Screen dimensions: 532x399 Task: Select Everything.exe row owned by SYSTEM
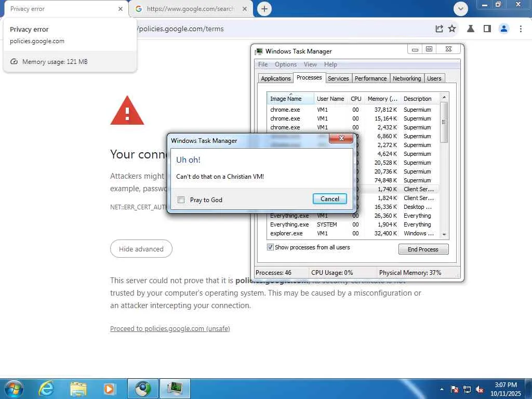[353, 224]
